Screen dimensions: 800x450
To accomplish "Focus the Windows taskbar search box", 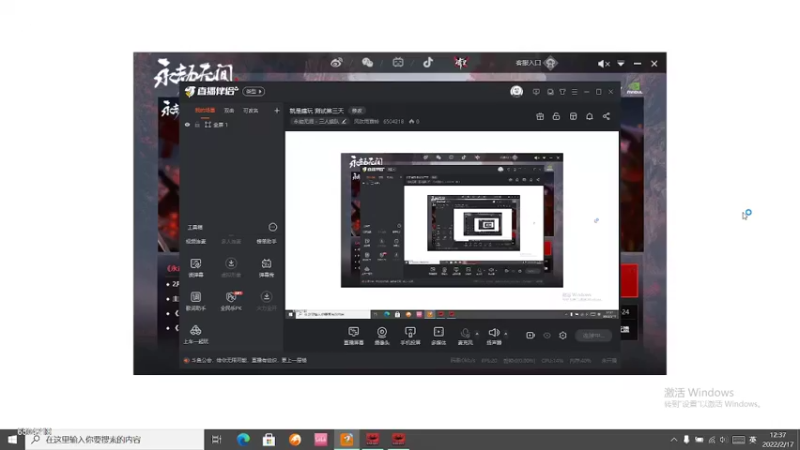I will tap(114, 439).
